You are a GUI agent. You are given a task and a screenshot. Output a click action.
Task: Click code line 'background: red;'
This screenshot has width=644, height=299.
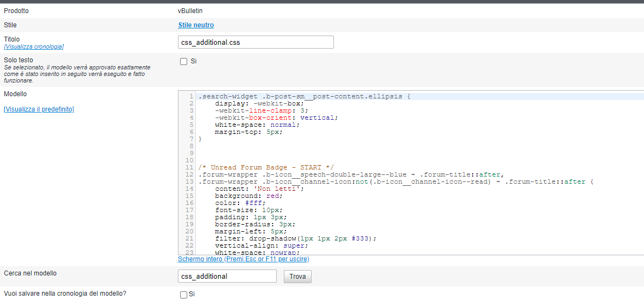pos(249,196)
